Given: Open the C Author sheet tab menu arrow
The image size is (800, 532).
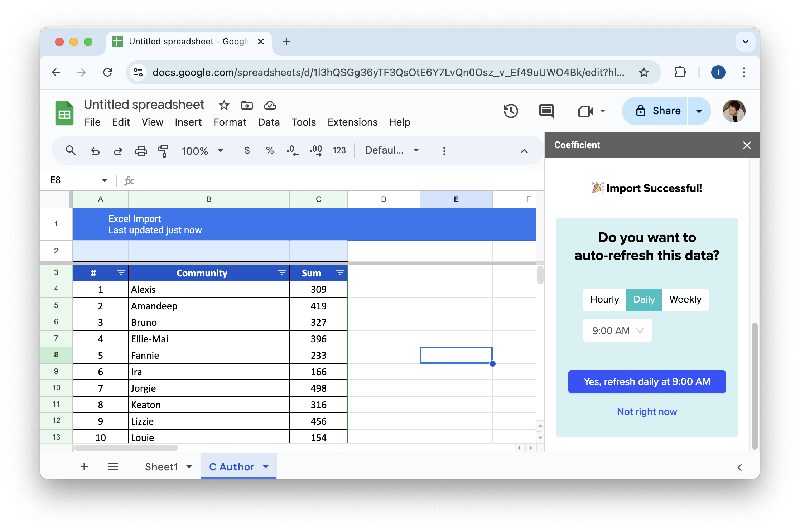Looking at the screenshot, I should [x=266, y=467].
